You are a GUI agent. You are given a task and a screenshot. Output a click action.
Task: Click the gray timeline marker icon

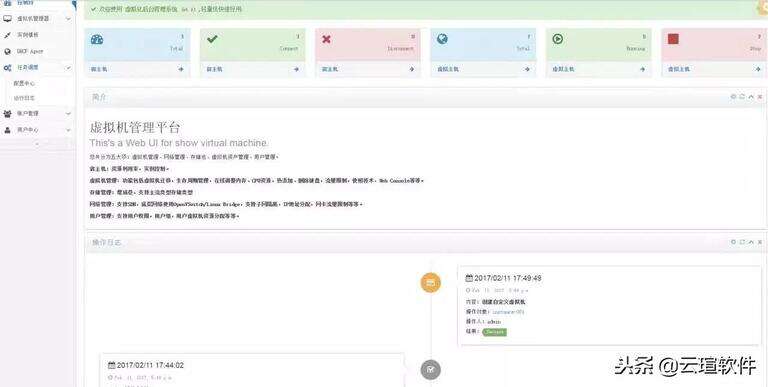point(431,370)
